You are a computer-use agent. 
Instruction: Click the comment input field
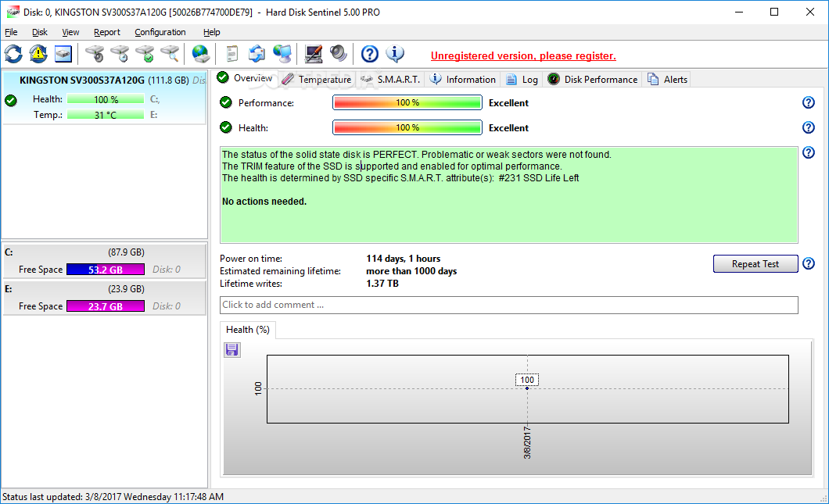508,305
